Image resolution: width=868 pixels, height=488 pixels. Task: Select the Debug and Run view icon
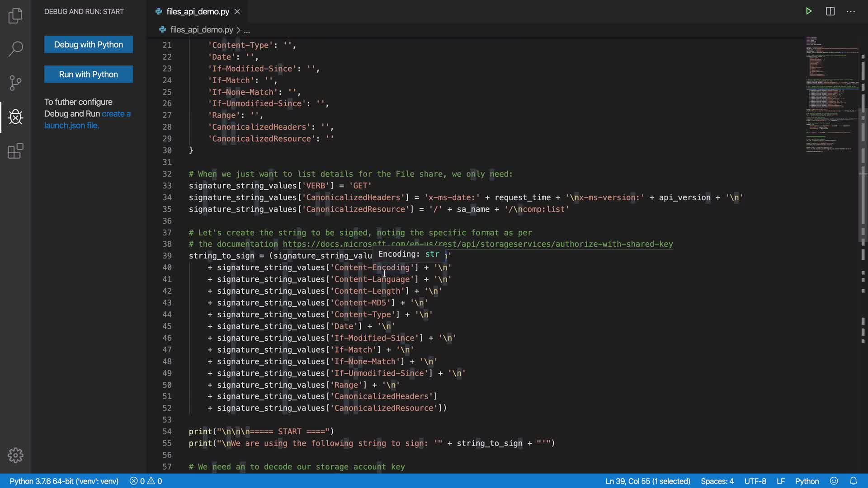(x=15, y=117)
